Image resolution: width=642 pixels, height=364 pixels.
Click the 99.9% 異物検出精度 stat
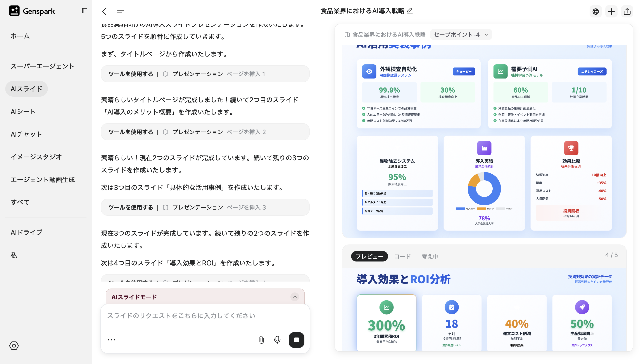pyautogui.click(x=389, y=92)
